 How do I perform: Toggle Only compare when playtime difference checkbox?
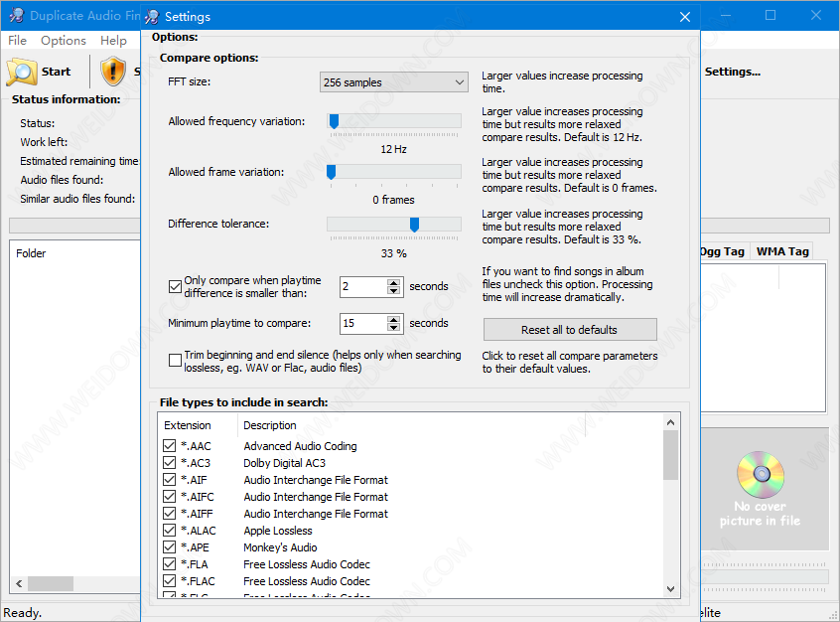click(x=175, y=286)
